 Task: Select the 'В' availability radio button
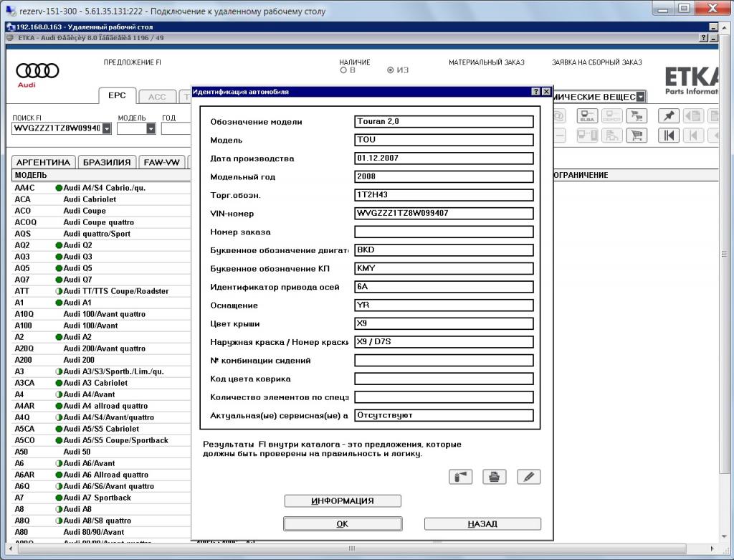click(x=343, y=70)
